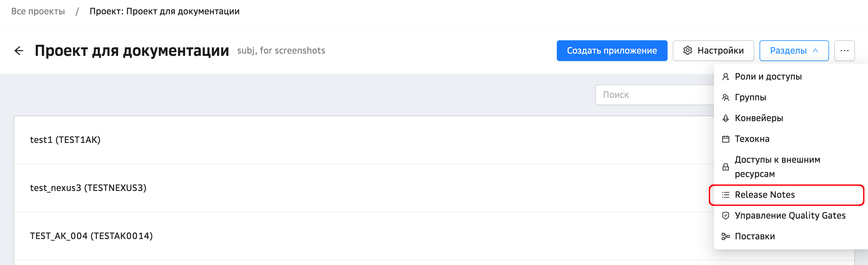Click the delivery icon beside Поставки
The height and width of the screenshot is (265, 868).
click(725, 236)
